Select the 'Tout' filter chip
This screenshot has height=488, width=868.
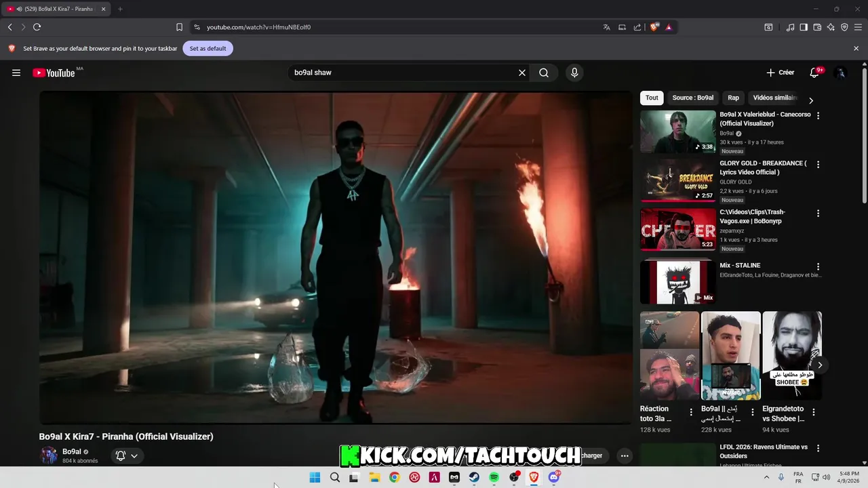pyautogui.click(x=652, y=98)
